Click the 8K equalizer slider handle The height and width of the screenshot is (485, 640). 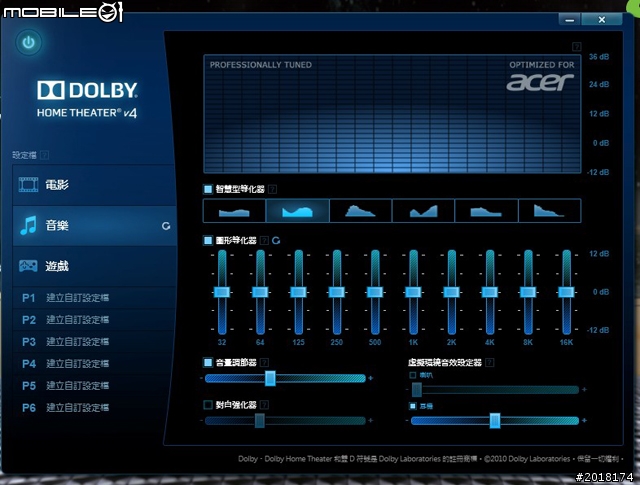coord(528,292)
